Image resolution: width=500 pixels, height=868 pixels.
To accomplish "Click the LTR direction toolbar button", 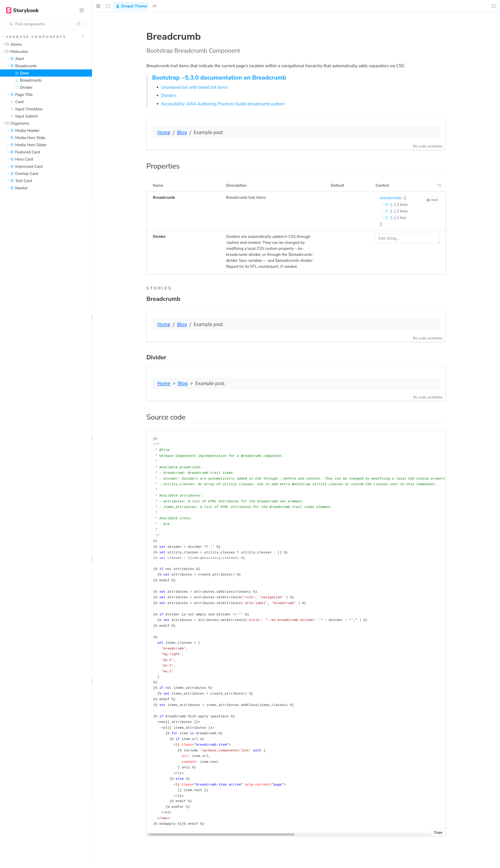I will 155,6.
